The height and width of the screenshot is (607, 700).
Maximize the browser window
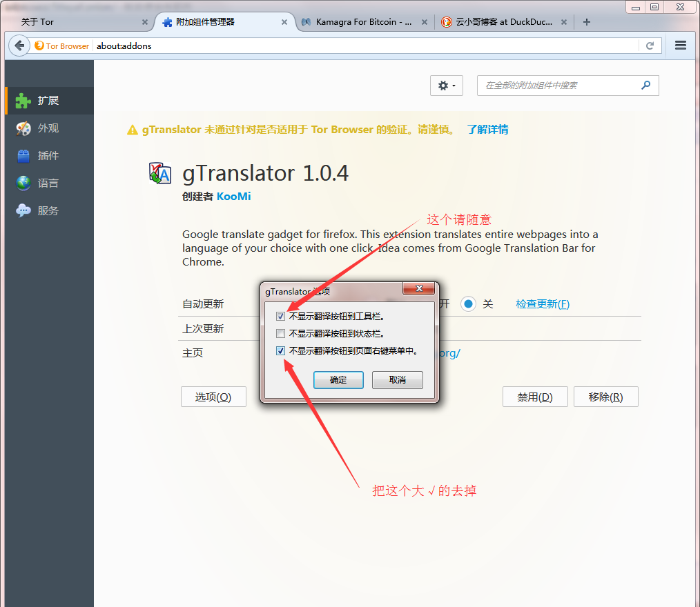[x=654, y=7]
